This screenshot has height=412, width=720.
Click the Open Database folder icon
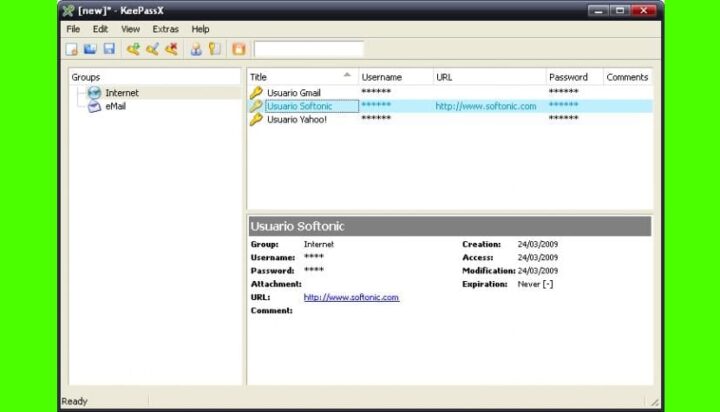pos(90,49)
